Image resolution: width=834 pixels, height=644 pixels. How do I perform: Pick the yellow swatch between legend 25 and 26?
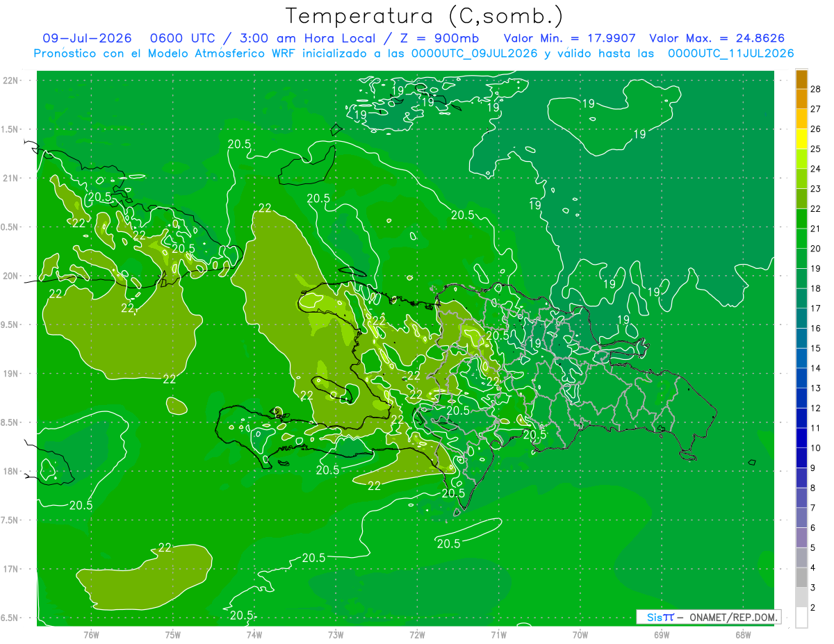(801, 139)
